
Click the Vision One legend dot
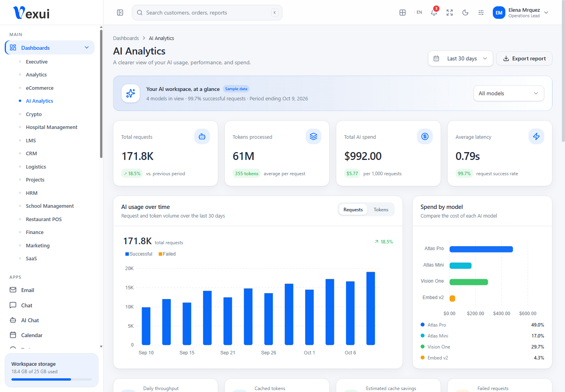[x=423, y=347]
